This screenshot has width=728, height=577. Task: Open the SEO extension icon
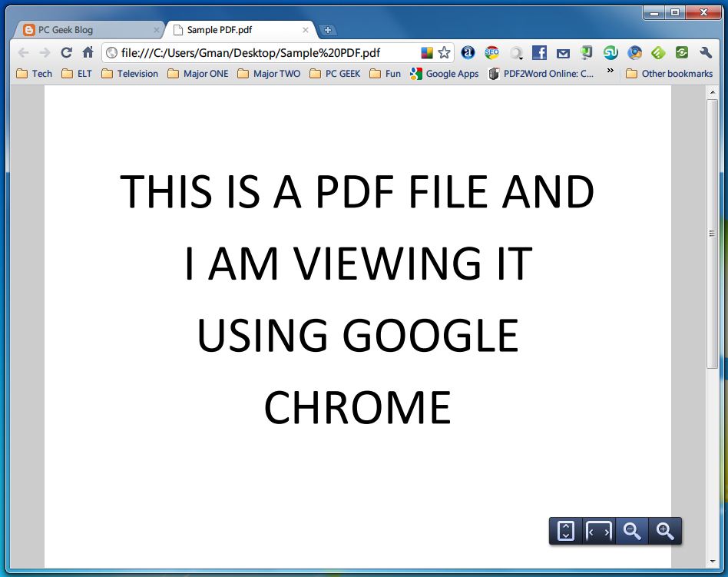pos(491,52)
